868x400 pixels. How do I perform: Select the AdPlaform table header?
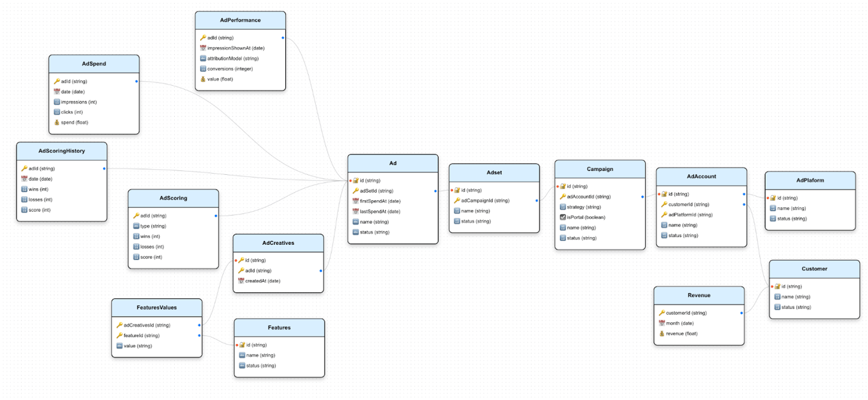click(810, 180)
